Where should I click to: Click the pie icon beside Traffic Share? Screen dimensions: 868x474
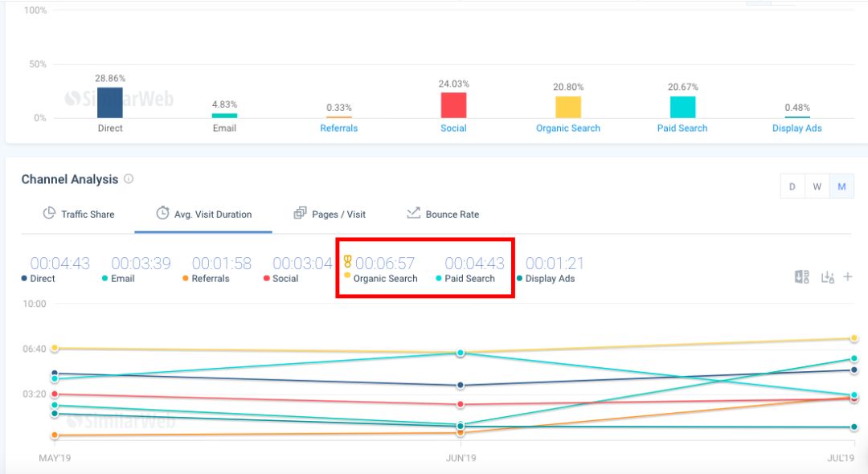click(x=49, y=213)
